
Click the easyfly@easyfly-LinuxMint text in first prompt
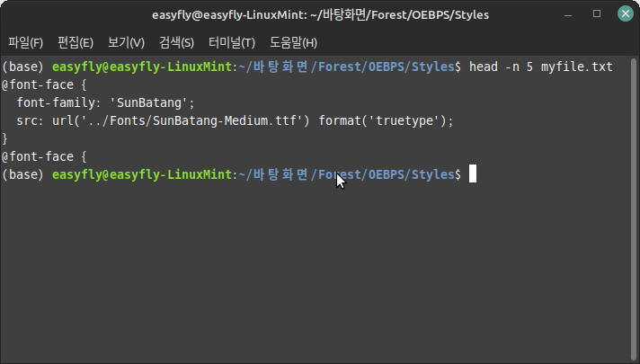142,67
